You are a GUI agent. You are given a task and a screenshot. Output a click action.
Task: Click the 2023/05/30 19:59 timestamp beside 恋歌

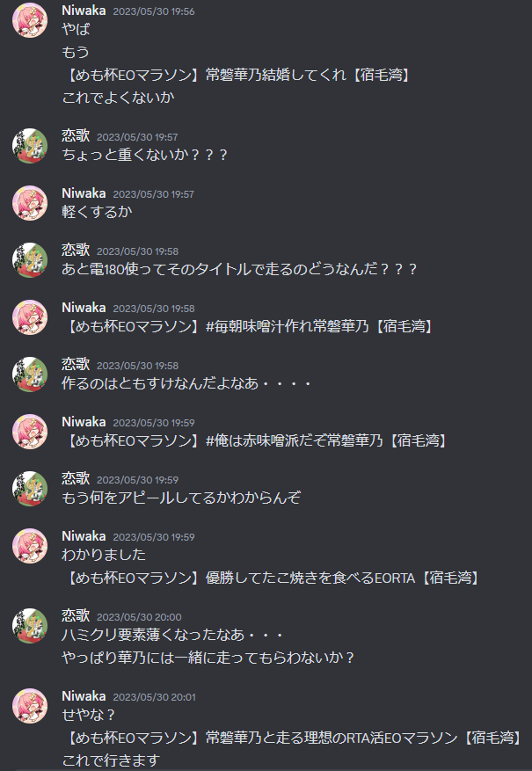(x=138, y=480)
